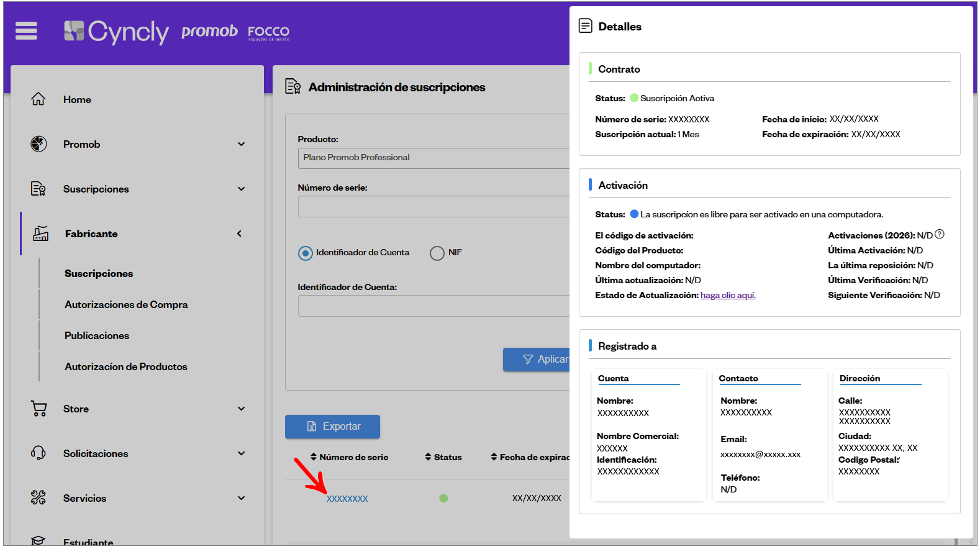Click the Identificador de Cuenta input field

click(x=434, y=306)
